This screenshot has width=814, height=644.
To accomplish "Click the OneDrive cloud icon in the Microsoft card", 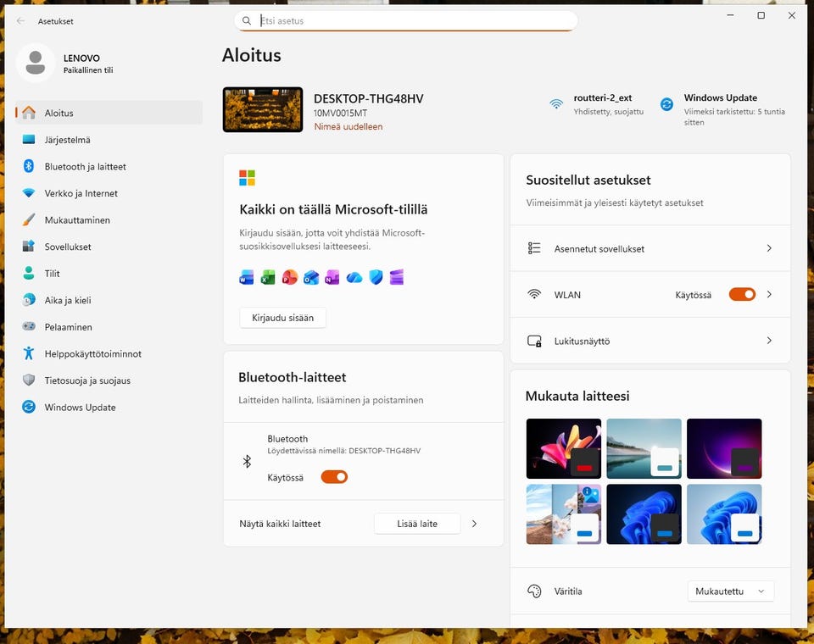I will (x=354, y=278).
